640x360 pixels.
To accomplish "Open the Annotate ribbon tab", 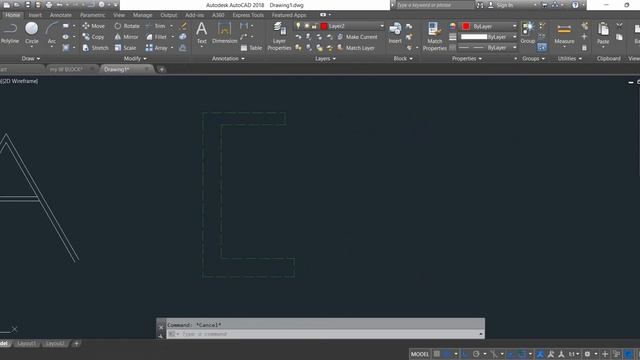I will click(61, 15).
